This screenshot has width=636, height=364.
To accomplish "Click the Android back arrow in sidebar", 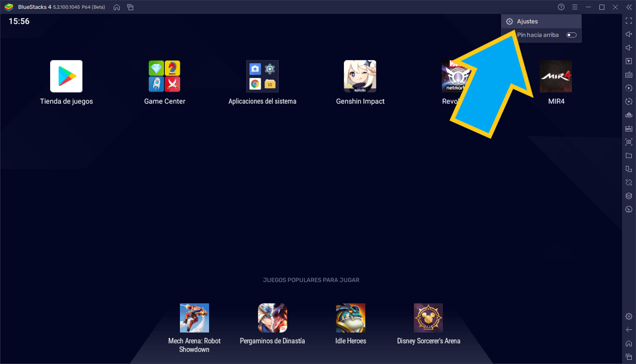I will (x=629, y=330).
